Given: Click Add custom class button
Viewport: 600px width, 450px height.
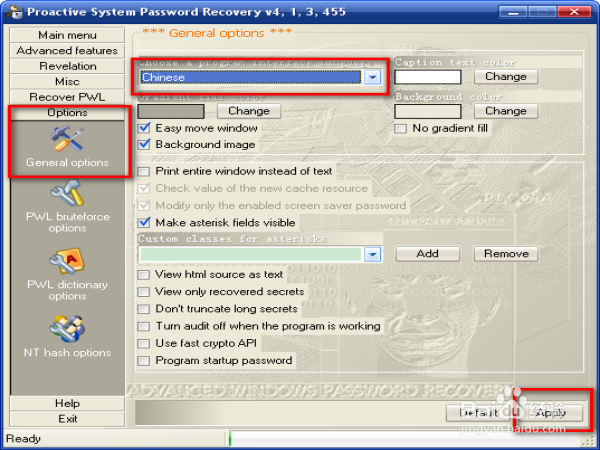Looking at the screenshot, I should [428, 254].
